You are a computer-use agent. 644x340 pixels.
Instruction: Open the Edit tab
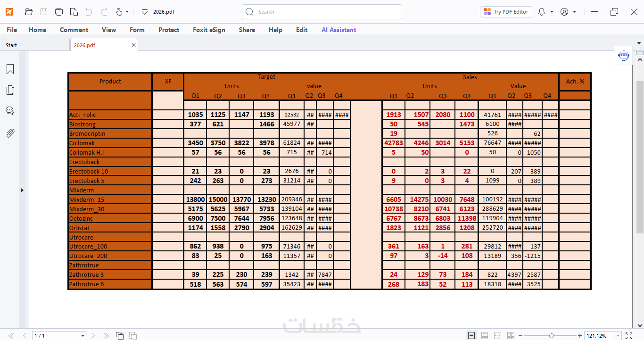tap(302, 30)
